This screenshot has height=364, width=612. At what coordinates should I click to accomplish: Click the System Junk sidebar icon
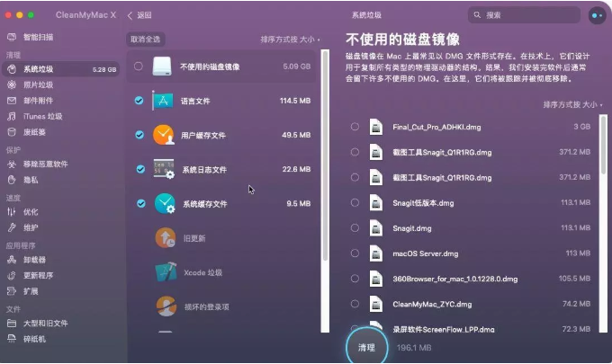coord(12,69)
